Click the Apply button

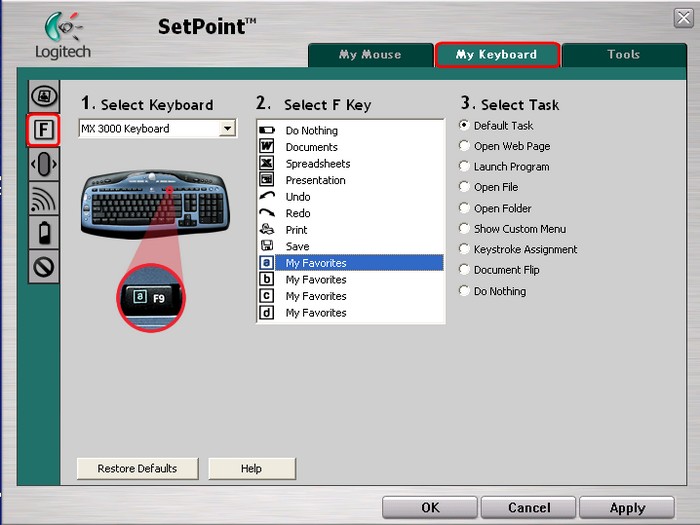(x=627, y=508)
